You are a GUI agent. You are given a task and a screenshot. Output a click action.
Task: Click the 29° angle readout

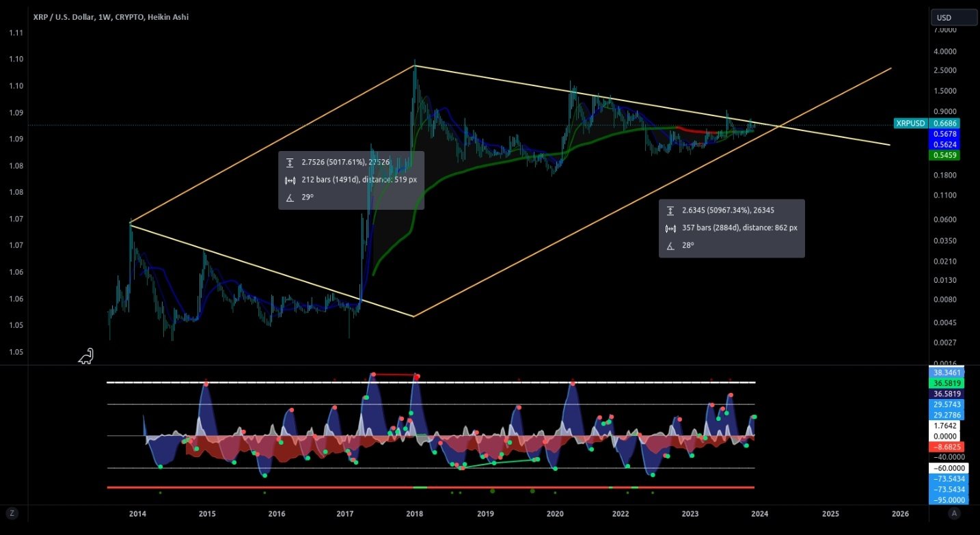point(307,197)
